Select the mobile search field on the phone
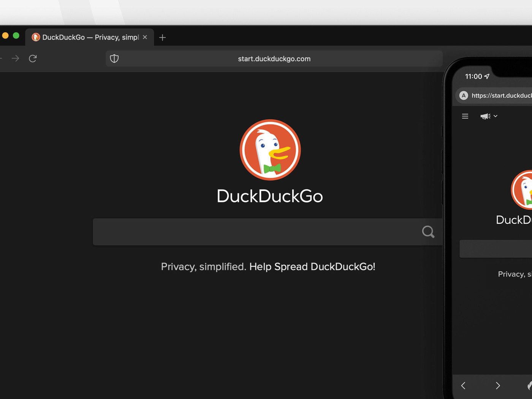Screen dimensions: 532x399 pyautogui.click(x=494, y=249)
